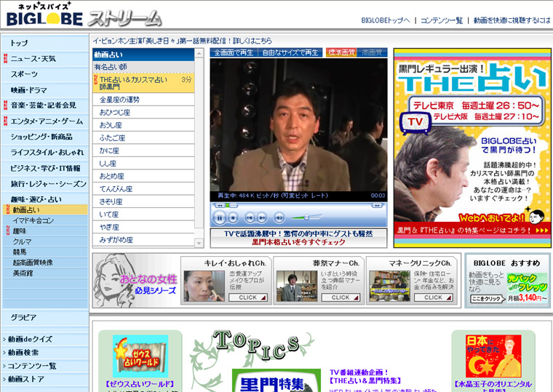Click the fast-forward button at right of player
The height and width of the screenshot is (392, 553).
376,206
